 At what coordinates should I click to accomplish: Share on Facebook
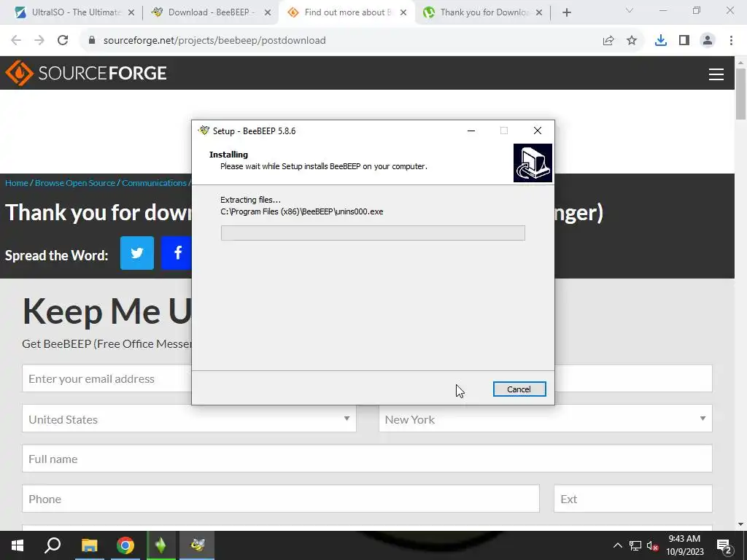pos(177,253)
